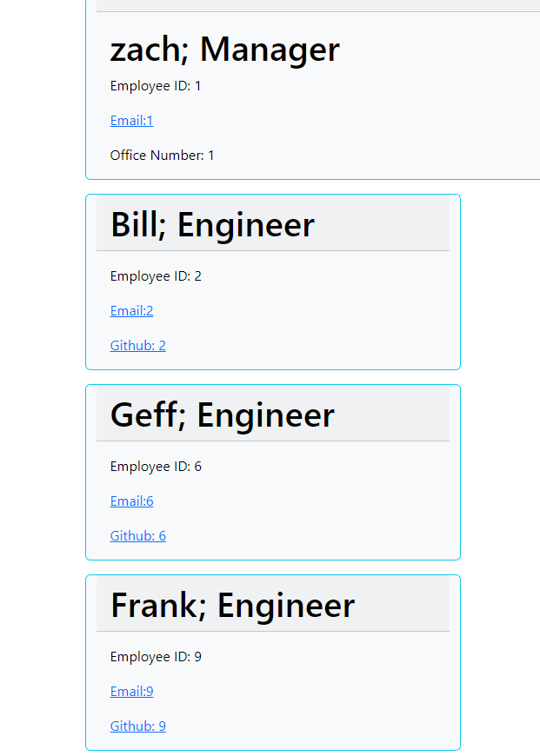Click the 'zach; Manager' card heading

click(224, 50)
